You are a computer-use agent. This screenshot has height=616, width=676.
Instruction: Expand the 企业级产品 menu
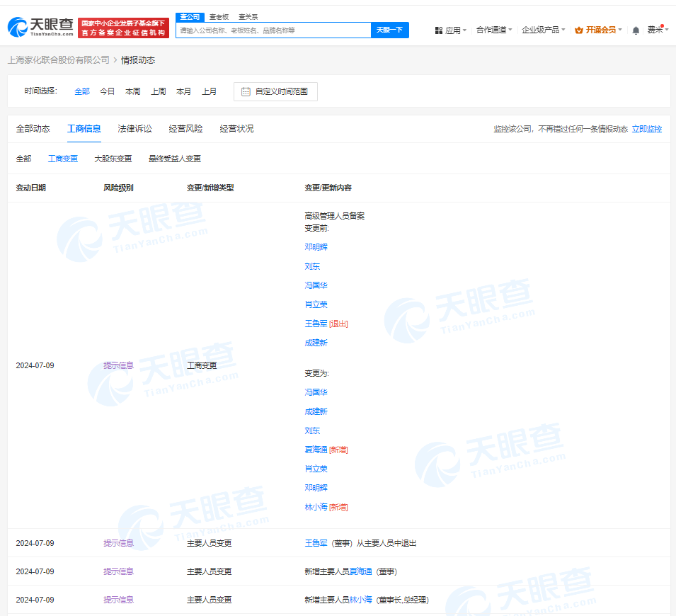coord(543,30)
